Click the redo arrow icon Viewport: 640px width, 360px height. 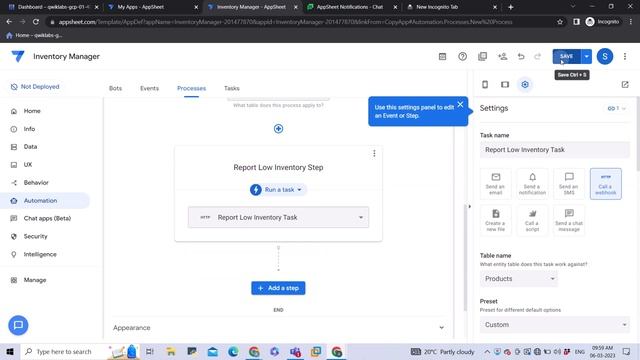point(538,56)
